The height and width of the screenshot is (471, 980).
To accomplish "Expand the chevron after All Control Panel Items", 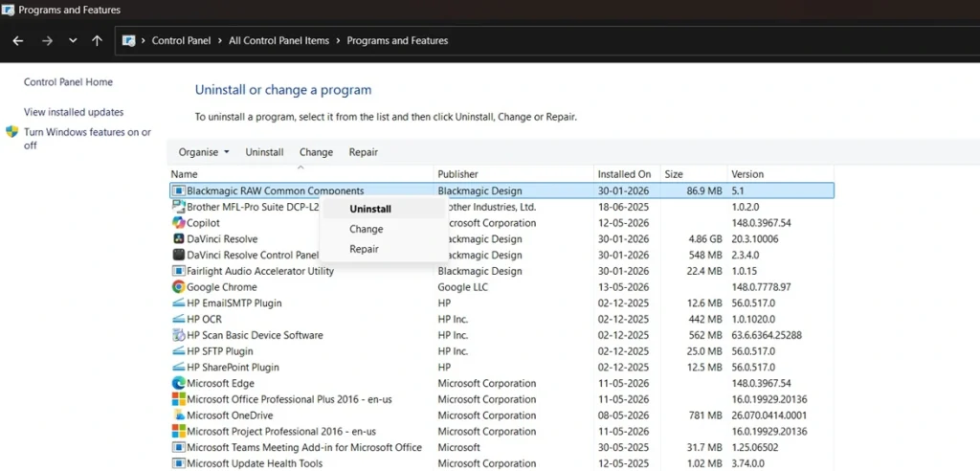I will [x=338, y=40].
